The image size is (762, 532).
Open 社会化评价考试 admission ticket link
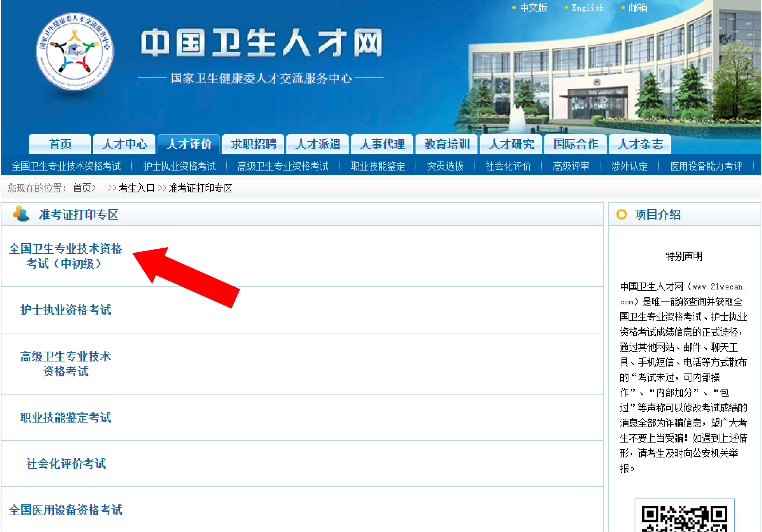[66, 464]
